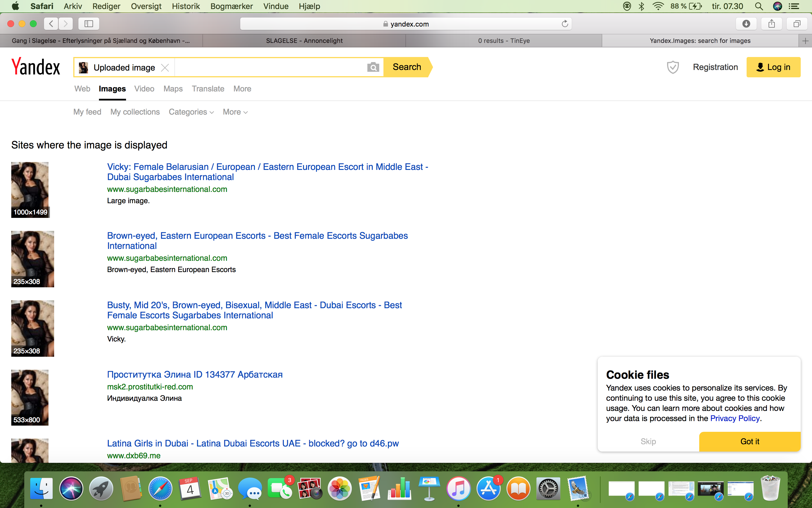
Task: Click the 1000×1499 result thumbnail
Action: pyautogui.click(x=30, y=190)
